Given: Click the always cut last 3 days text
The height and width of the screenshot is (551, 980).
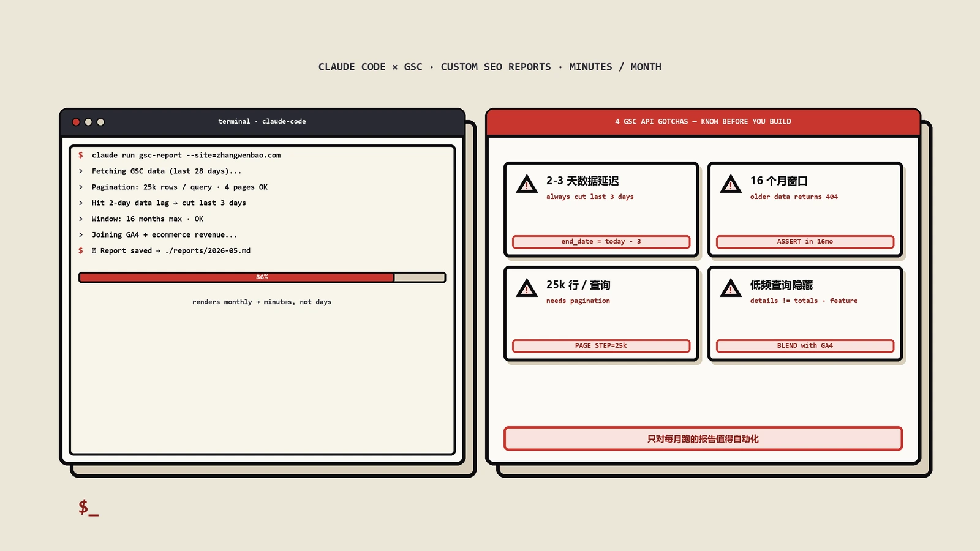Looking at the screenshot, I should click(590, 197).
